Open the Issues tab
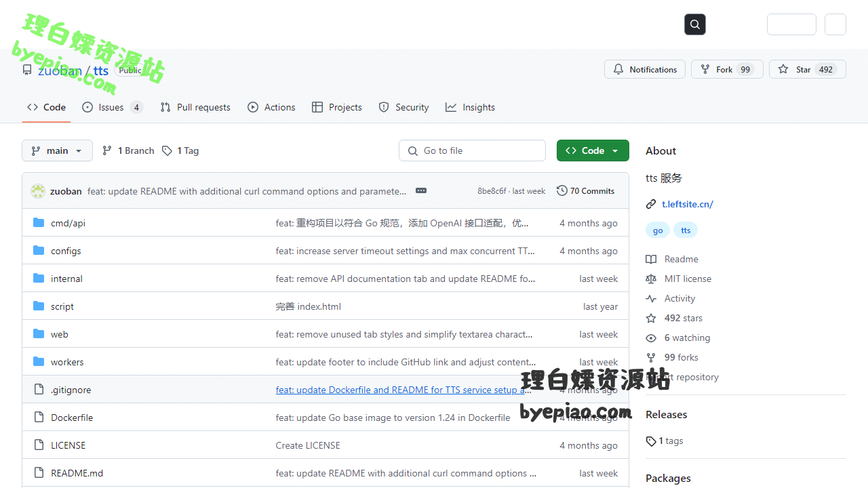Viewport: 868px width, 488px height. (113, 107)
